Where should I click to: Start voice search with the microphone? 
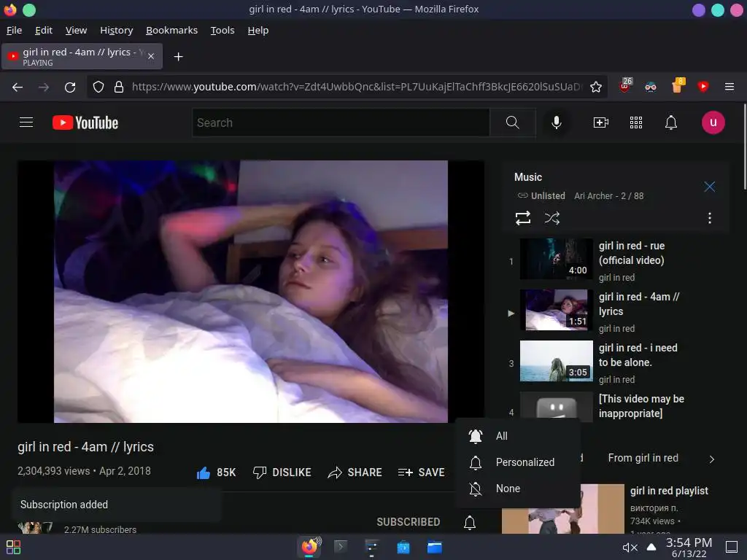[556, 122]
